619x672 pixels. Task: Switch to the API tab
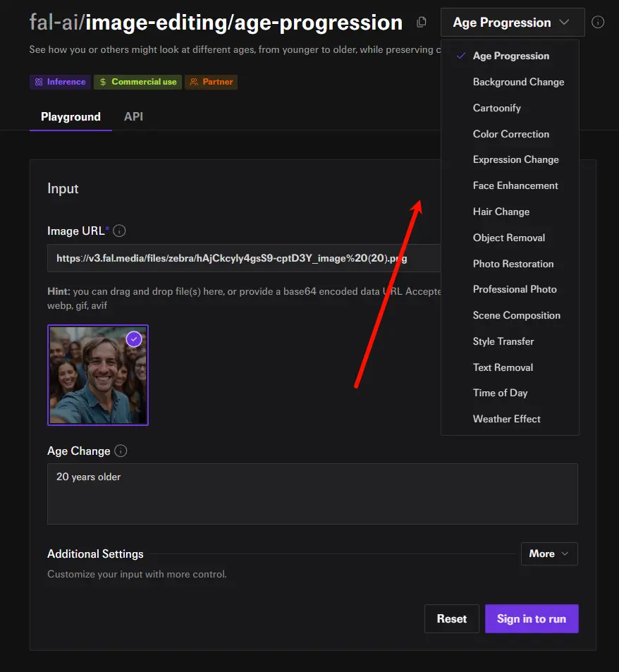[133, 116]
